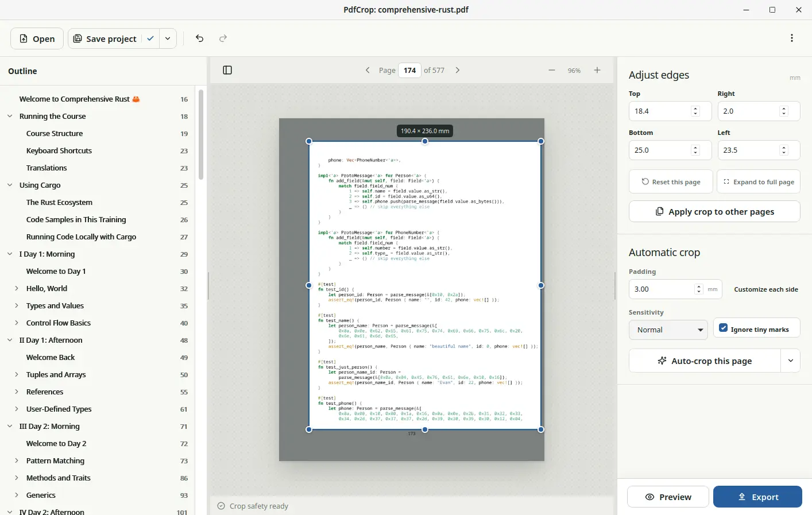
Task: Expand the User-Defined Types item
Action: (x=17, y=409)
